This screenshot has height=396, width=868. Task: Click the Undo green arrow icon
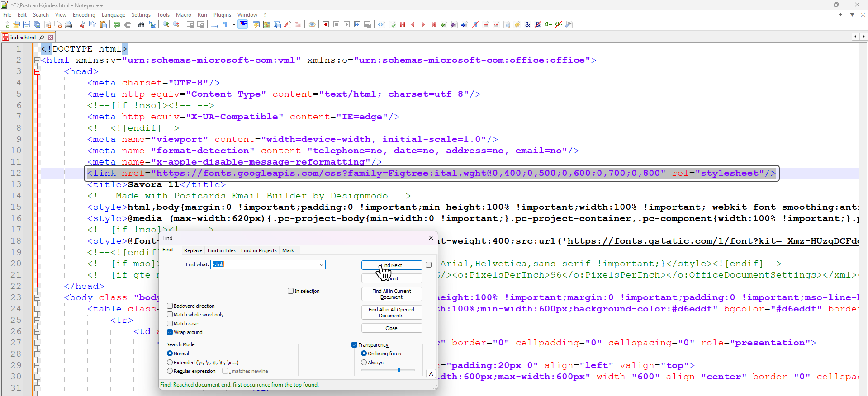(117, 24)
